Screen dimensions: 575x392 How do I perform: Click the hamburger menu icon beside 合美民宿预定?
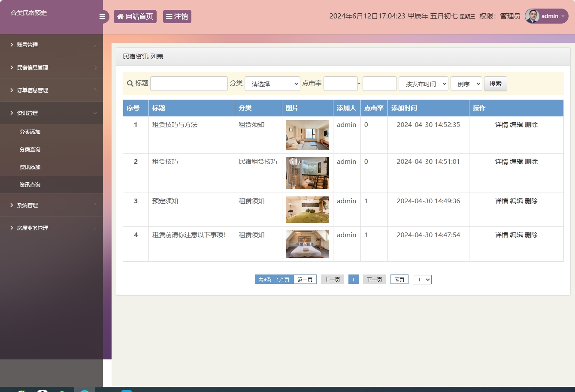[x=102, y=16]
